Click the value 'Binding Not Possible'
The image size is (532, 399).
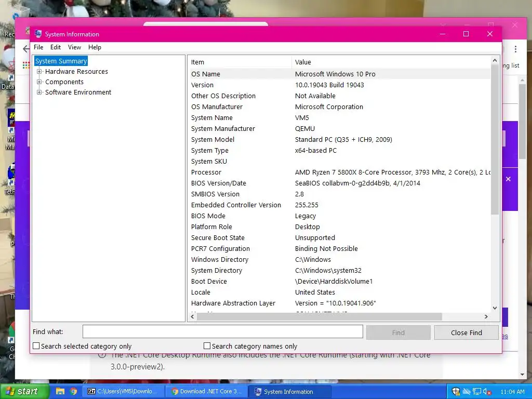(326, 249)
